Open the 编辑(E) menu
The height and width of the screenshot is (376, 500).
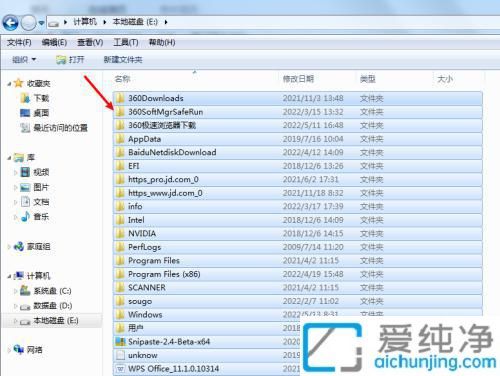click(54, 42)
